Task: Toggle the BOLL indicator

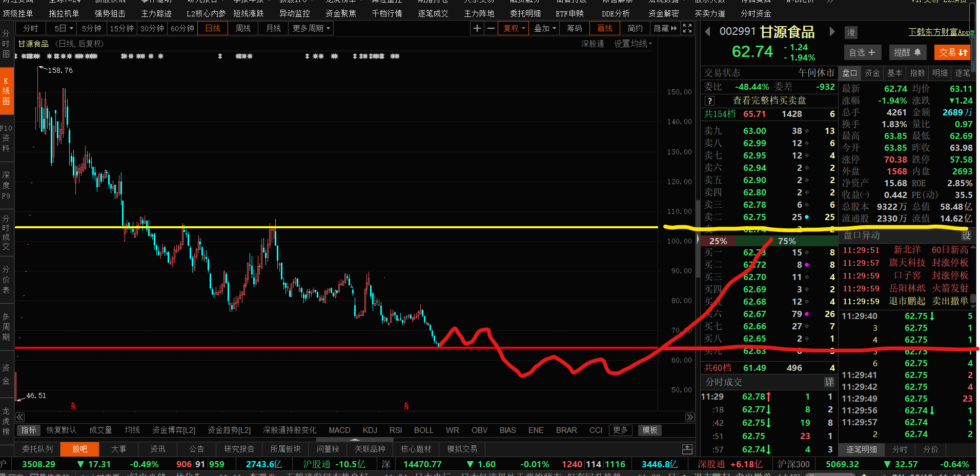Action: click(x=424, y=430)
